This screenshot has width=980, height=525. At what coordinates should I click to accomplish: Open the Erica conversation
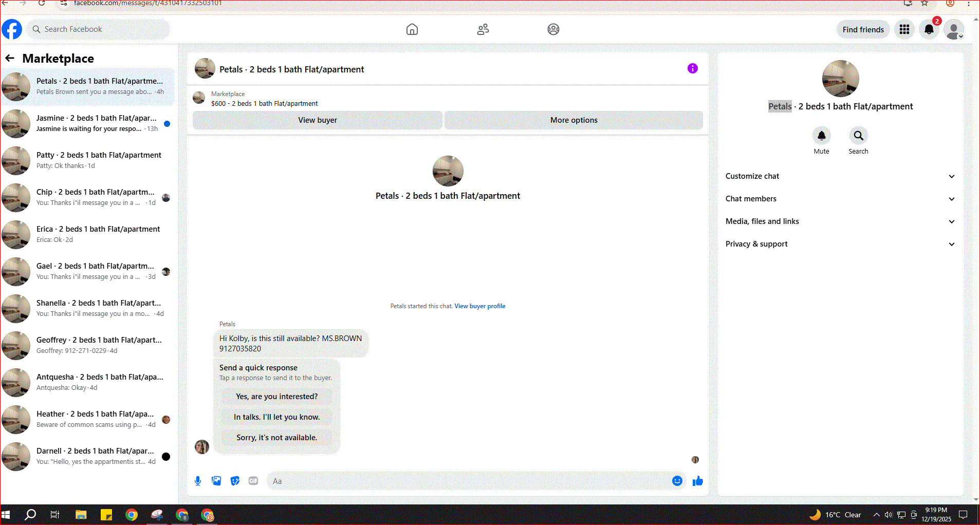(87, 234)
